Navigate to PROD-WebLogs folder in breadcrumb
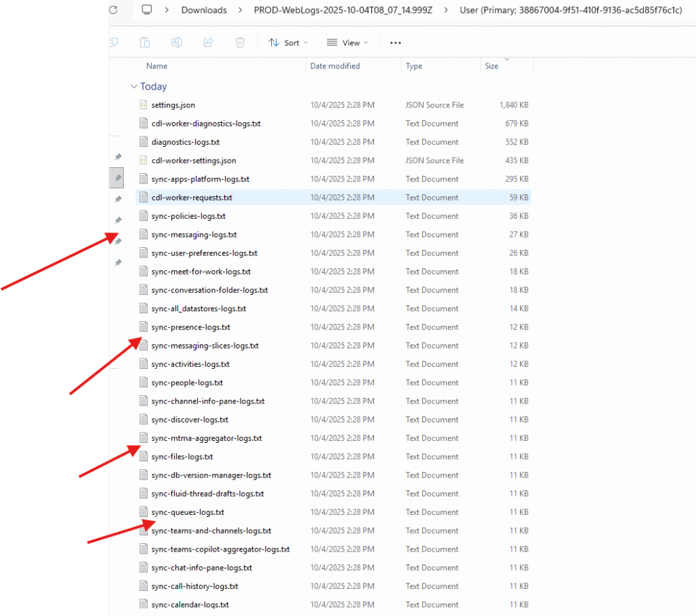 (343, 10)
